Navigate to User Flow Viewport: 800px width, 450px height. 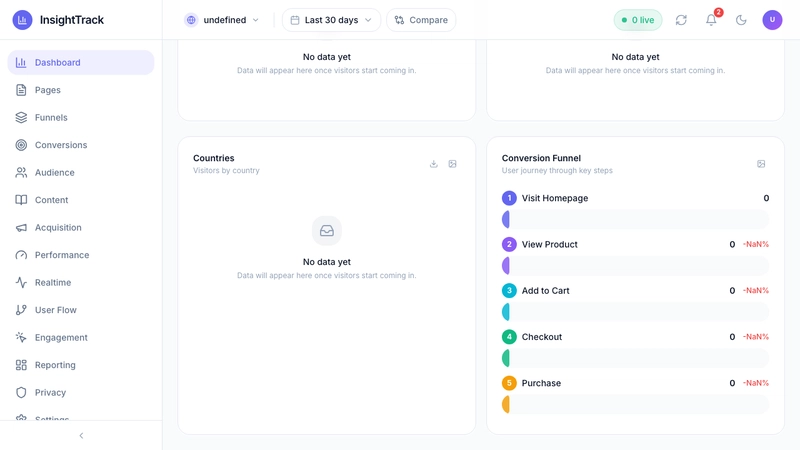pos(81,310)
